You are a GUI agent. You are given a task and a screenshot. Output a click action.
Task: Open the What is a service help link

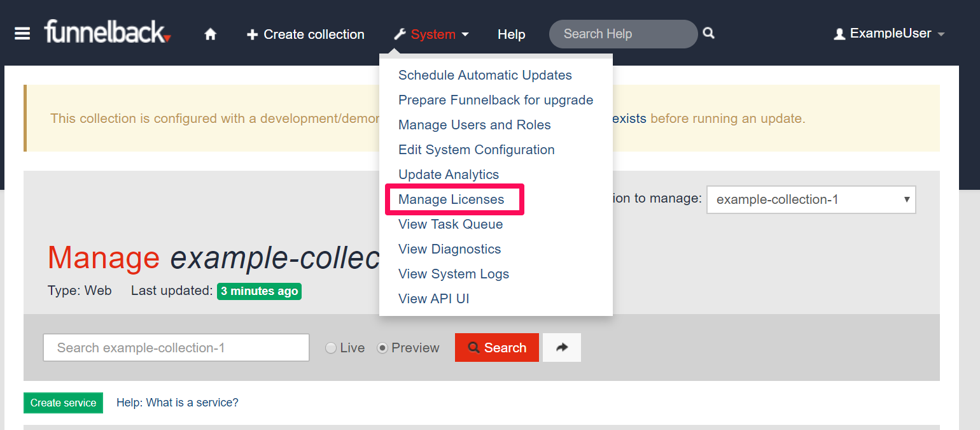tap(178, 403)
